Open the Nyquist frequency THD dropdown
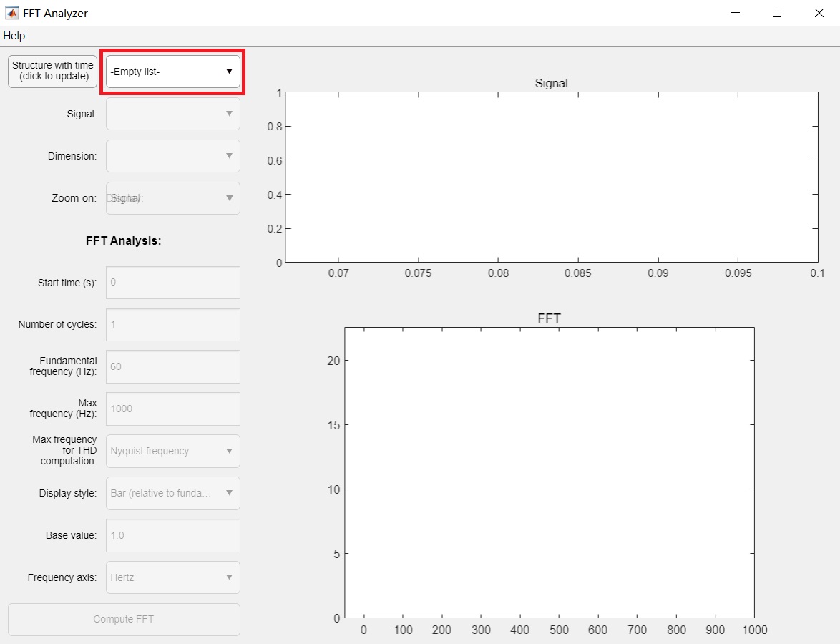Image resolution: width=840 pixels, height=644 pixels. [172, 451]
